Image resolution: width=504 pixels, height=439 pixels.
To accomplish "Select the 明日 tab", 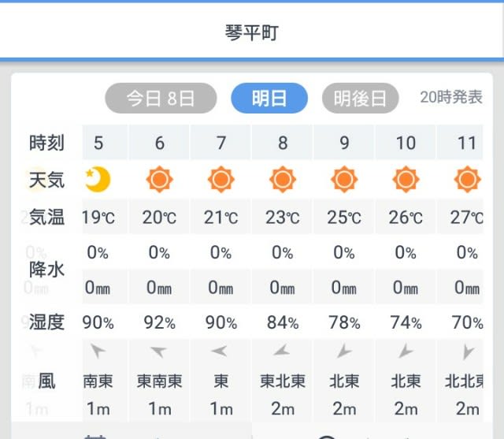I will [269, 98].
